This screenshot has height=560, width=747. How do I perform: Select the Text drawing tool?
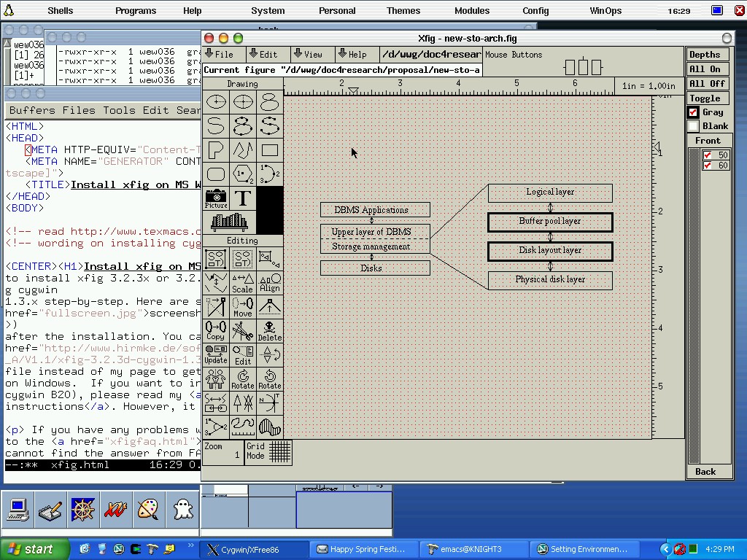(243, 198)
